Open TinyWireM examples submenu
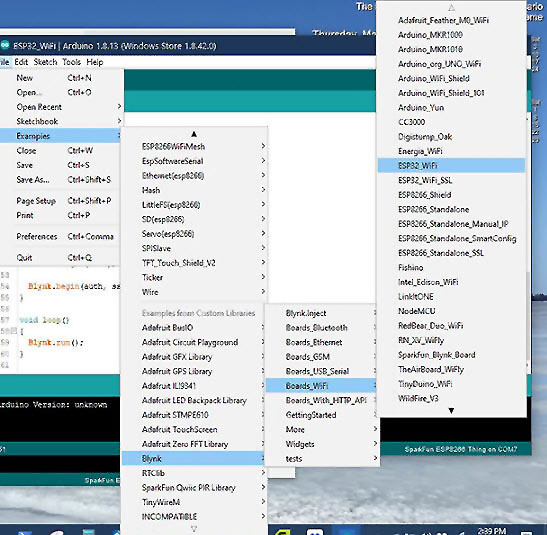The height and width of the screenshot is (535, 547). point(194,502)
